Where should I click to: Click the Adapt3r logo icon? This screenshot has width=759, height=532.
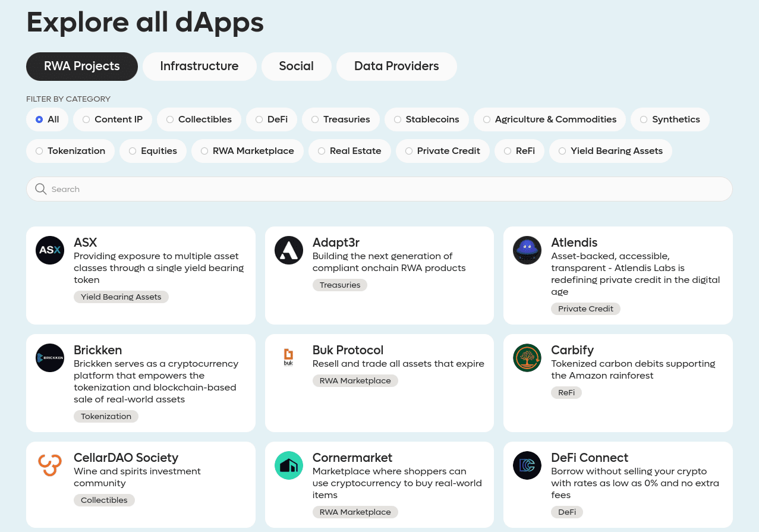click(x=289, y=250)
